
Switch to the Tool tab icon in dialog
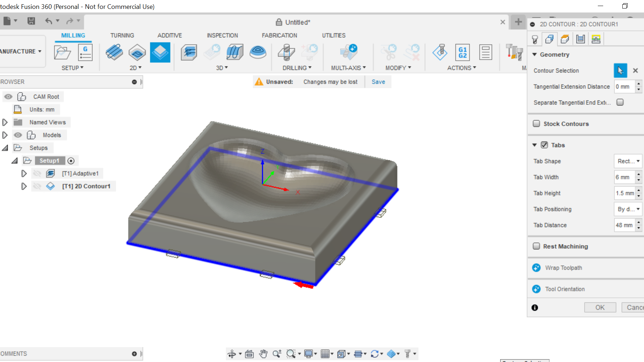click(535, 39)
